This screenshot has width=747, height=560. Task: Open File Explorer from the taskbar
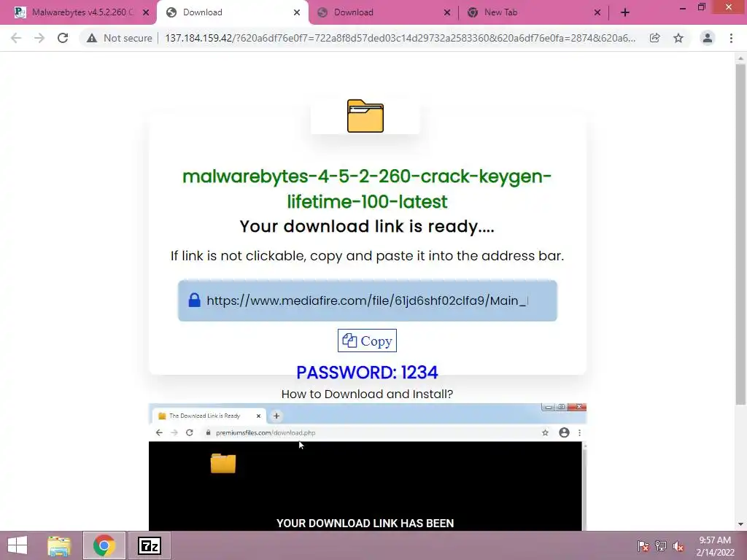coord(59,545)
